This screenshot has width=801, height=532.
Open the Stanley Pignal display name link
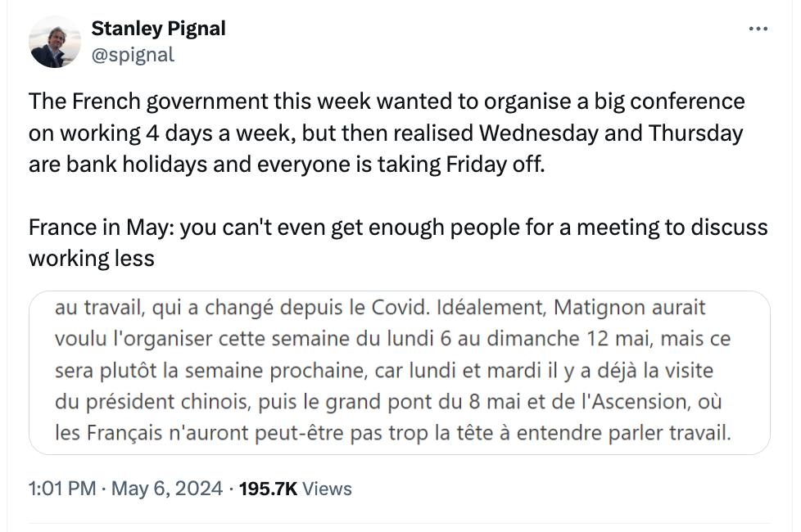click(x=158, y=29)
